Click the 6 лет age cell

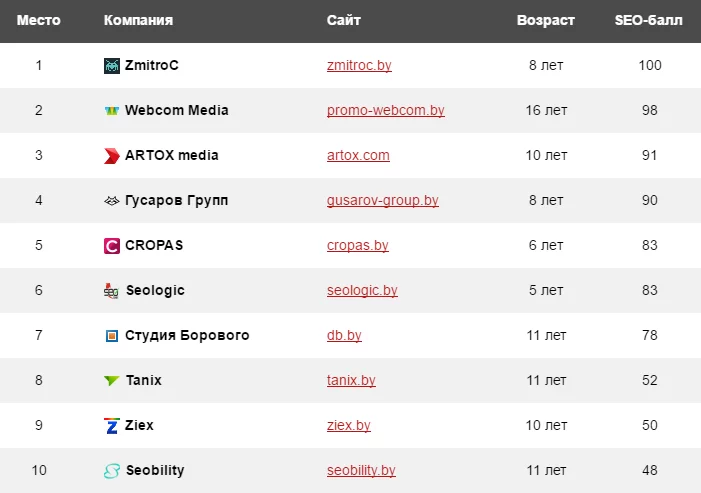[x=546, y=245]
